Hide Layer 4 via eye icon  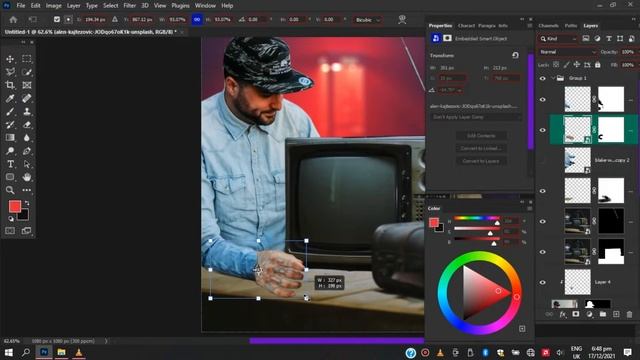542,282
